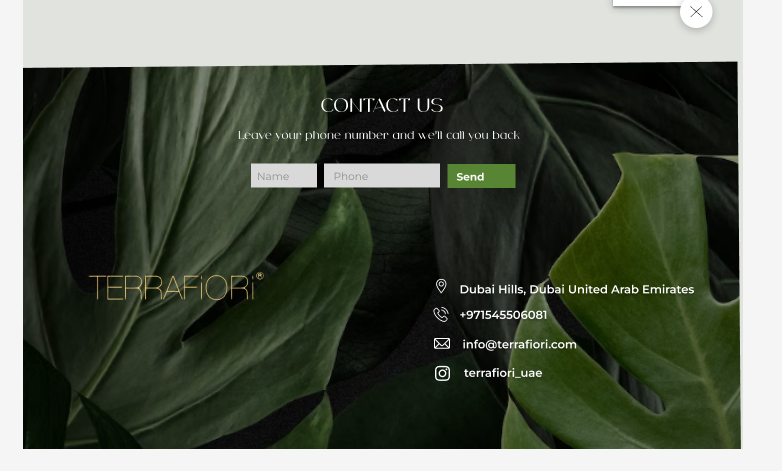Click the registered trademark symbol on the logo
The width and height of the screenshot is (782, 471).
click(259, 276)
